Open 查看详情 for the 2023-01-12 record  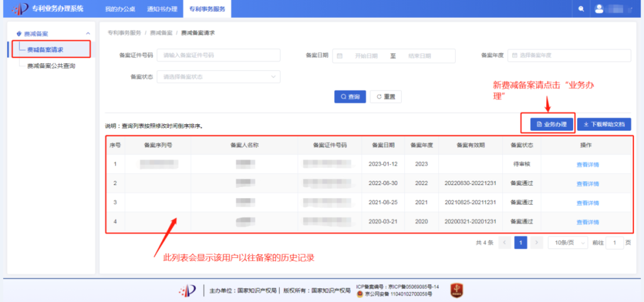point(588,164)
